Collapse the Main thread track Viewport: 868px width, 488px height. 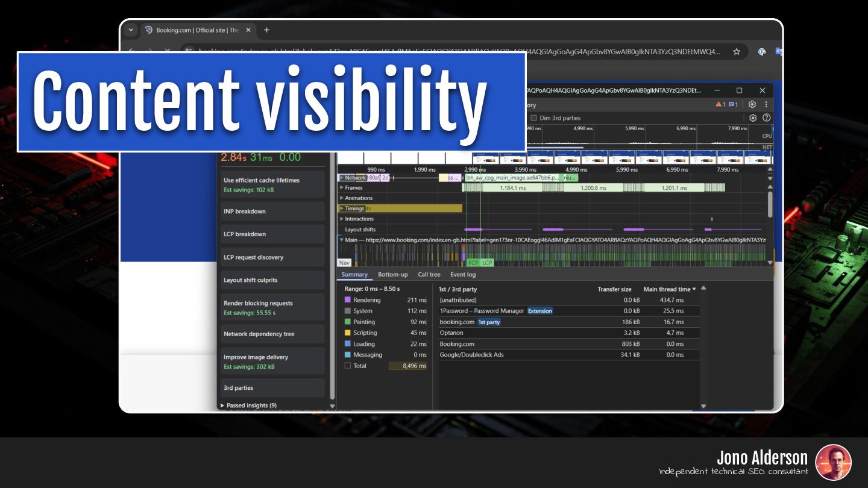(x=342, y=240)
